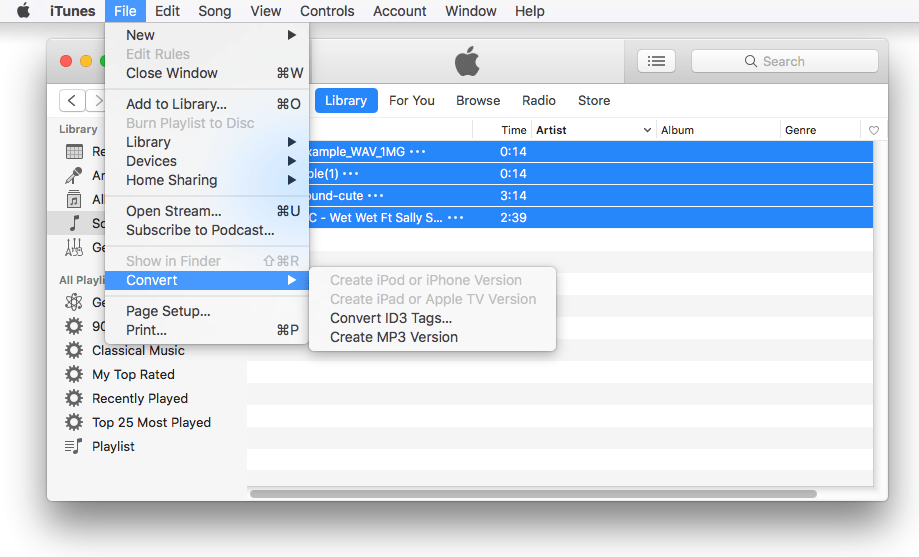Open Top 25 Most Played playlist

(x=151, y=422)
